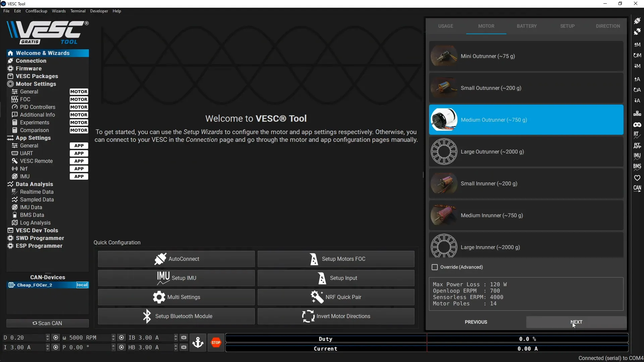Image resolution: width=644 pixels, height=362 pixels.
Task: Open the IMU data sidebar icon
Action: point(638,156)
